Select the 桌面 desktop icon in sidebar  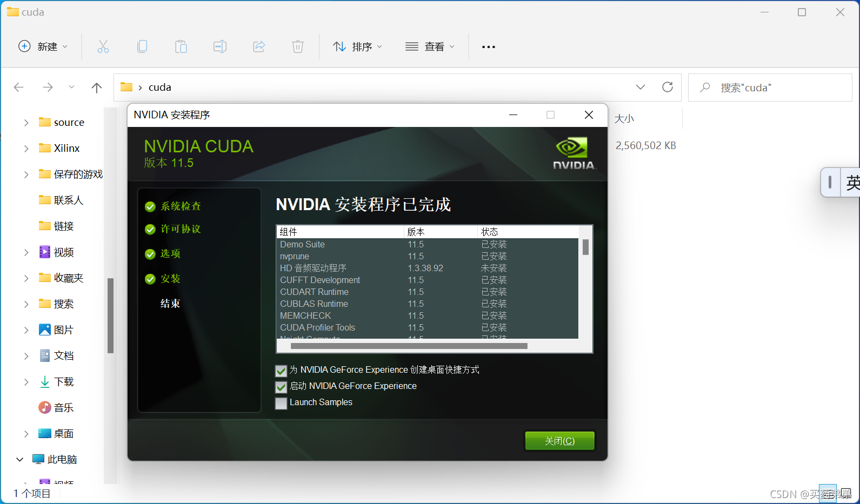45,433
